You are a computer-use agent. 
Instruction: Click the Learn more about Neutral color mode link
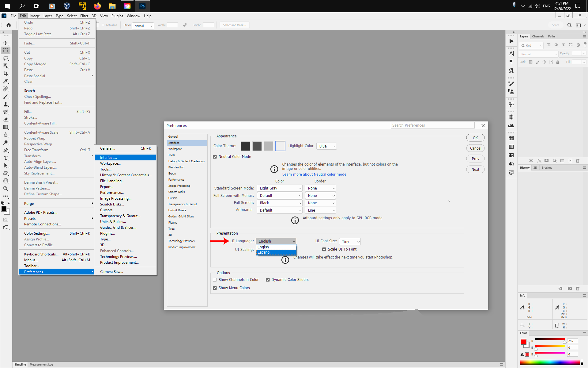pyautogui.click(x=314, y=174)
